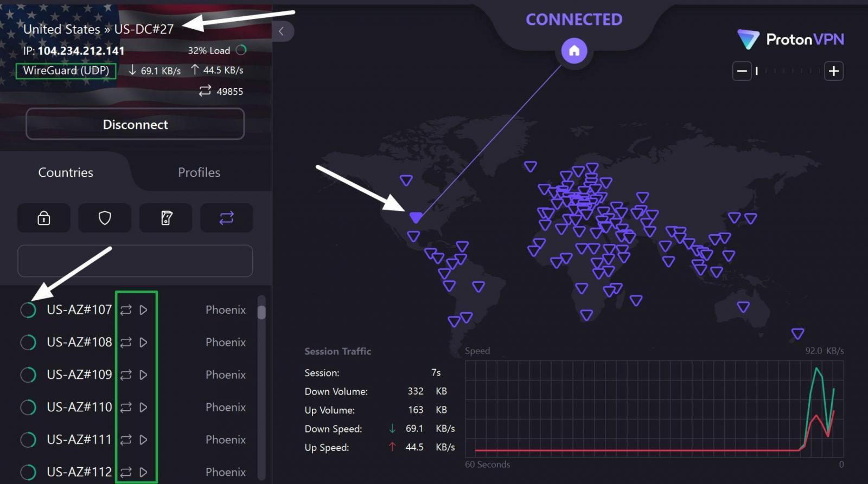This screenshot has width=868, height=484.
Task: Click the Session Traffic heading
Action: (x=338, y=351)
